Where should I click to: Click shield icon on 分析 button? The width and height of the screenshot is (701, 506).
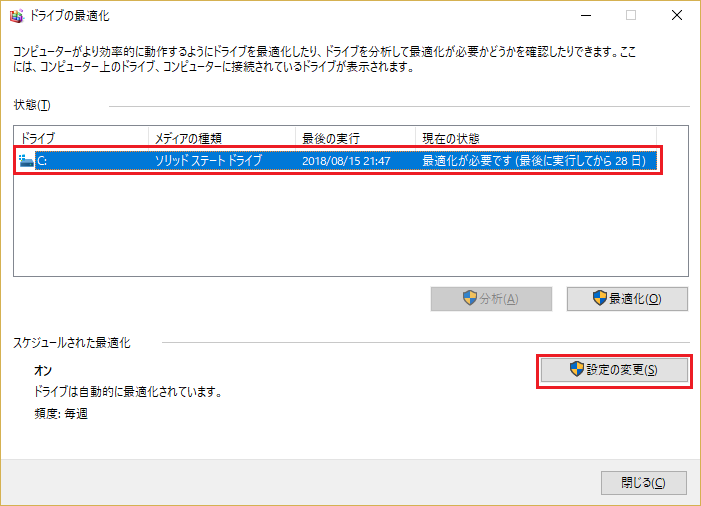[x=470, y=298]
